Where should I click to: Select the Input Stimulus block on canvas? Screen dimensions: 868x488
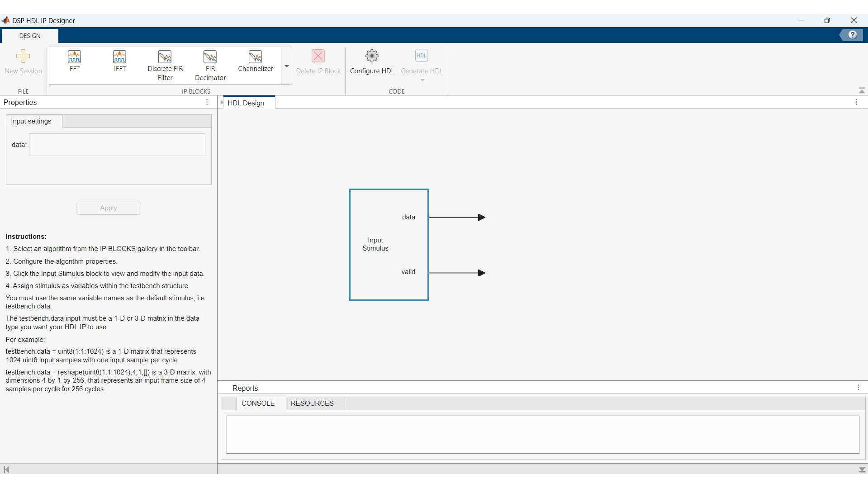(389, 244)
